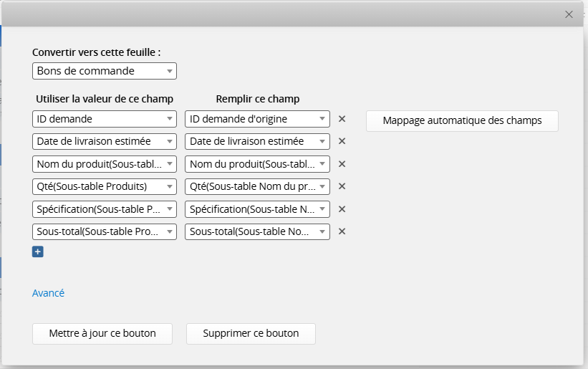Viewport: 588px width, 369px height.
Task: Open the ID demande source field dropdown
Action: click(x=105, y=119)
